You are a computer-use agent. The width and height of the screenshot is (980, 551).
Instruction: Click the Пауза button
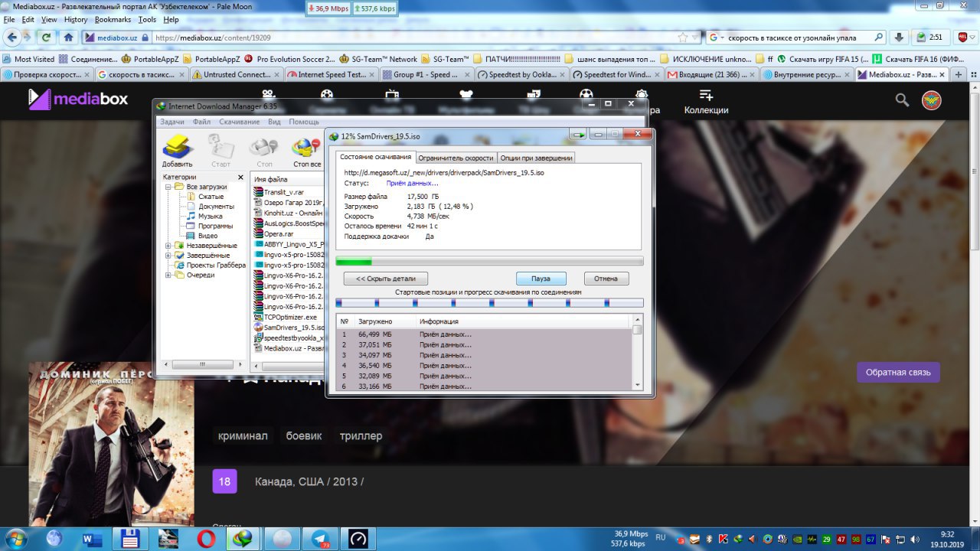(x=541, y=279)
